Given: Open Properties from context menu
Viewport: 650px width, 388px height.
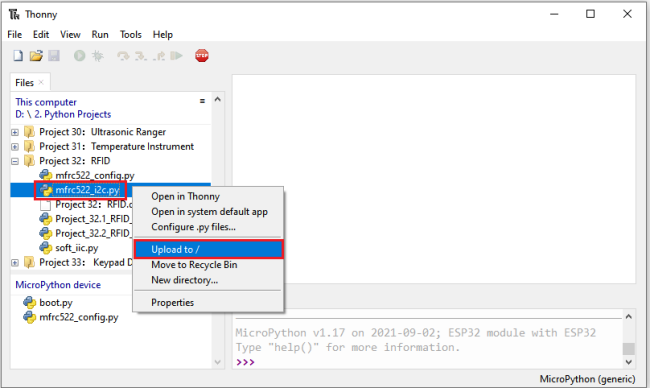Looking at the screenshot, I should [209, 302].
